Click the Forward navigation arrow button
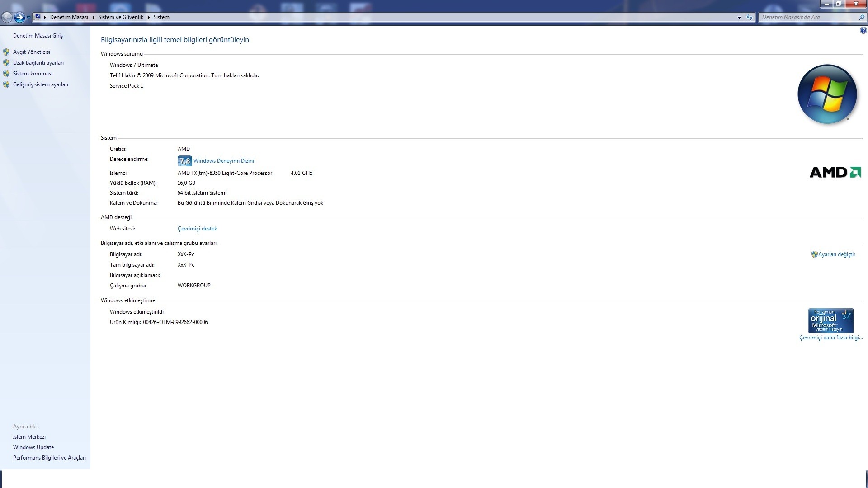 pyautogui.click(x=19, y=17)
